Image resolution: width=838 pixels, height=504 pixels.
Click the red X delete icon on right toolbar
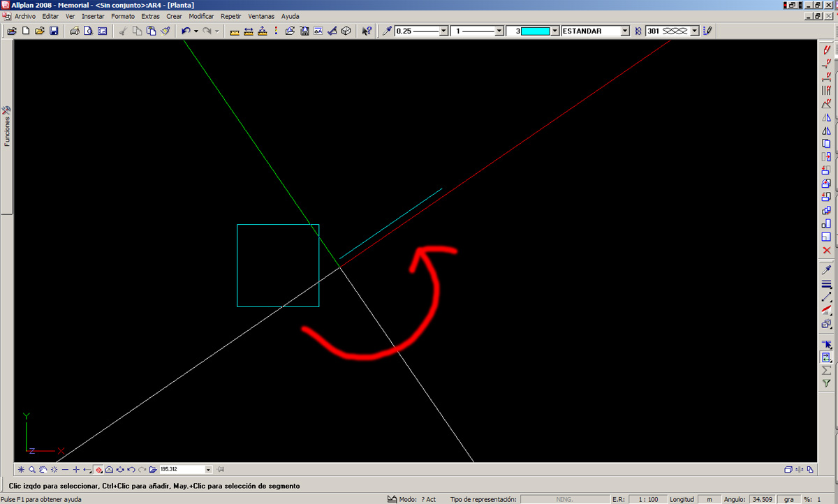pyautogui.click(x=826, y=250)
